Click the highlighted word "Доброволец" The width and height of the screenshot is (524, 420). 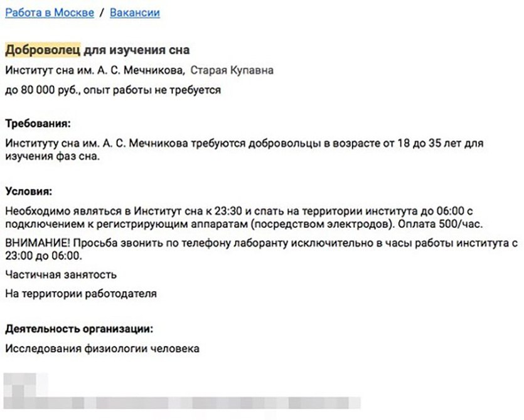43,50
